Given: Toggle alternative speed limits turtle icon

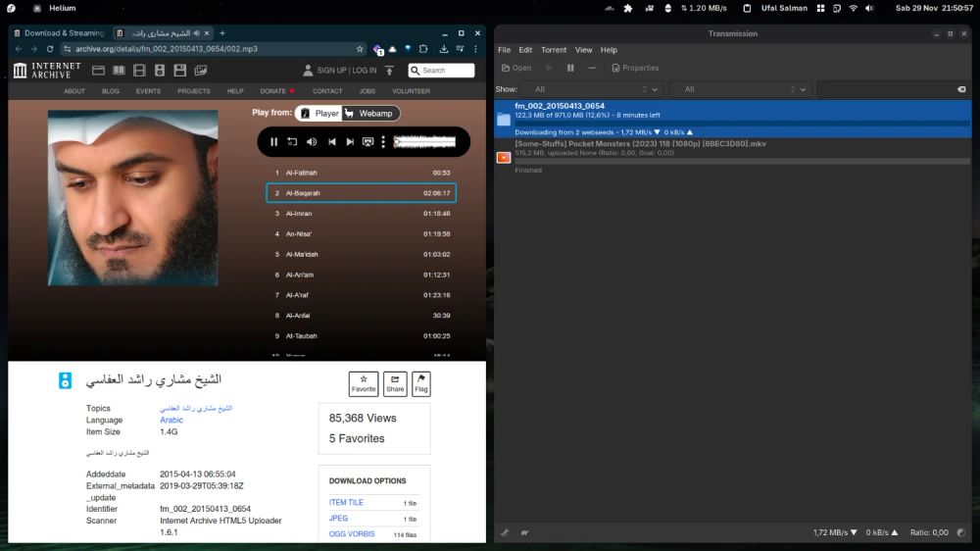Looking at the screenshot, I should point(525,533).
